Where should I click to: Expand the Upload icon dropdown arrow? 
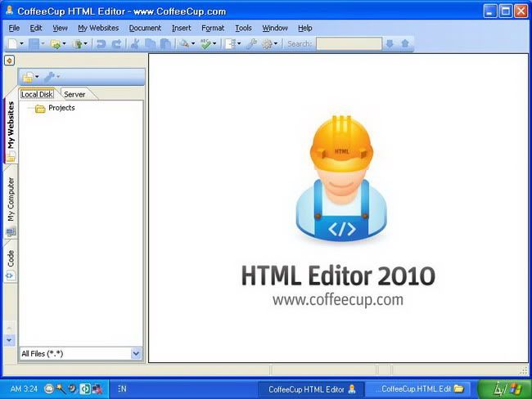click(x=85, y=43)
